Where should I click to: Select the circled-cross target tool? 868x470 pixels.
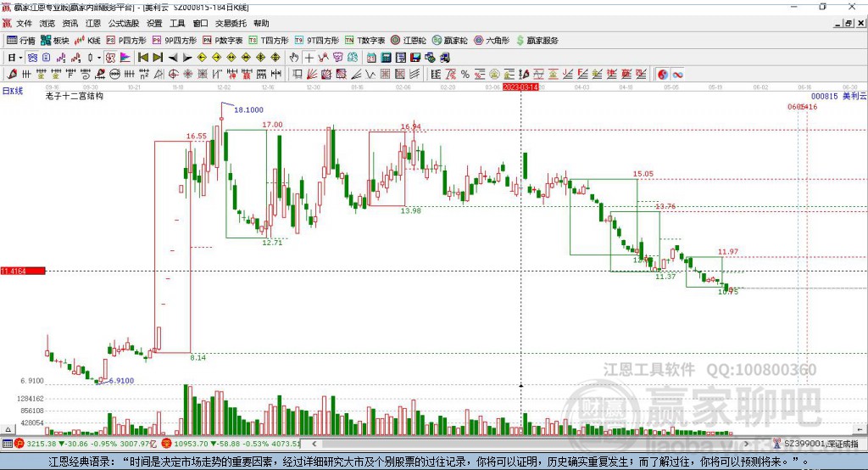173,74
